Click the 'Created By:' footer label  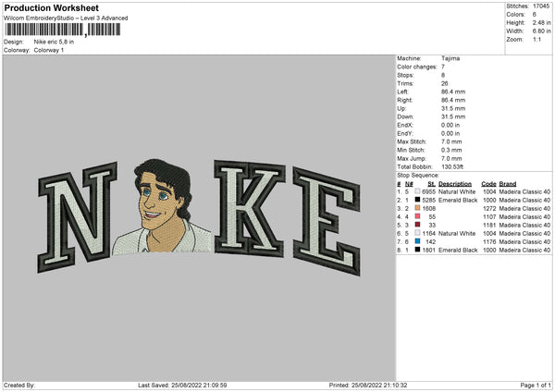coord(19,385)
